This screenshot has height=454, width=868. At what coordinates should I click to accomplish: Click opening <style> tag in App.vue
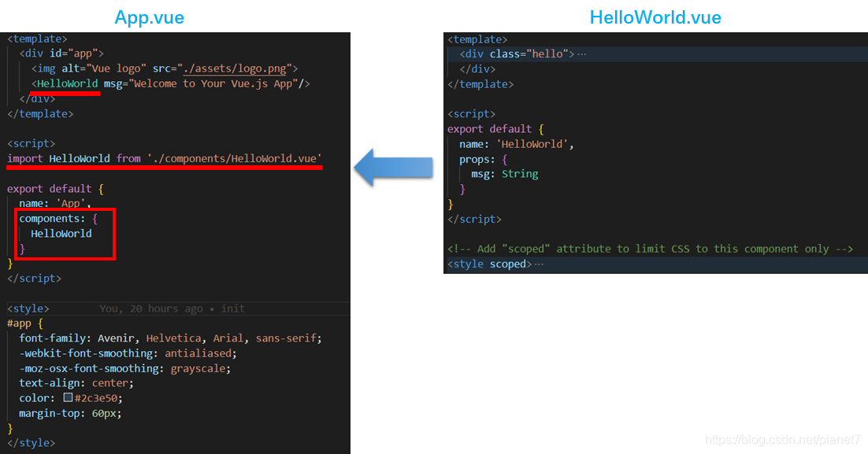tap(28, 308)
